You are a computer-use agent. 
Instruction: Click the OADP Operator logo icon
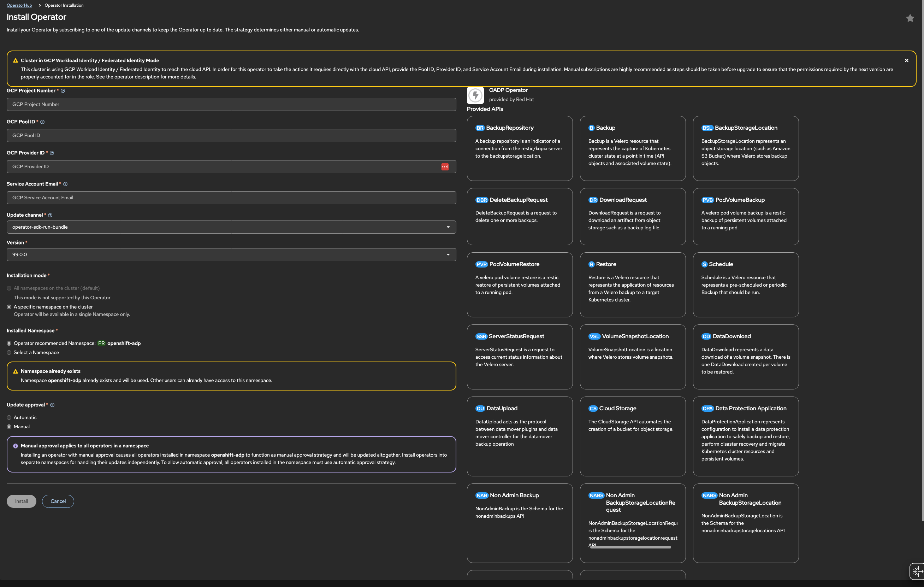(475, 95)
